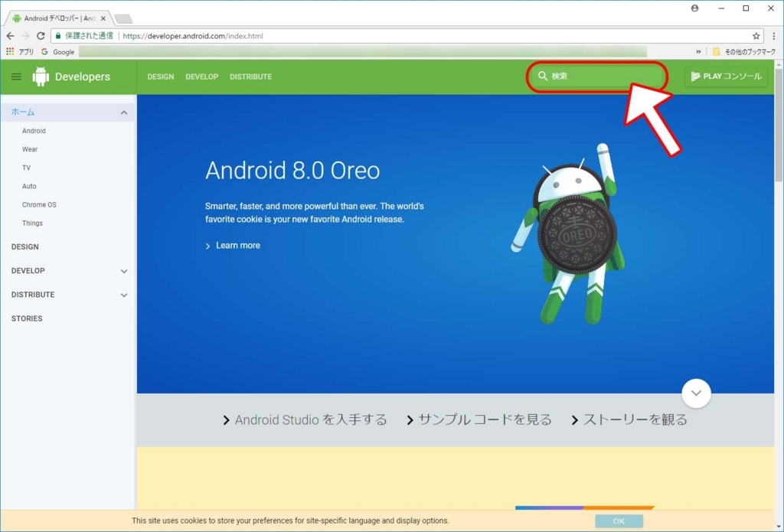The image size is (784, 532).
Task: Open DESIGN in the left sidebar
Action: point(25,247)
